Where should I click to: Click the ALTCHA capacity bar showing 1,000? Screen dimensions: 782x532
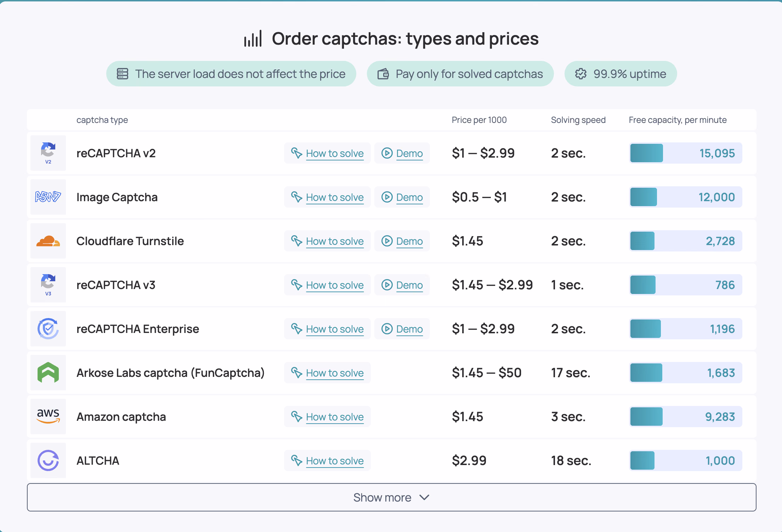686,460
